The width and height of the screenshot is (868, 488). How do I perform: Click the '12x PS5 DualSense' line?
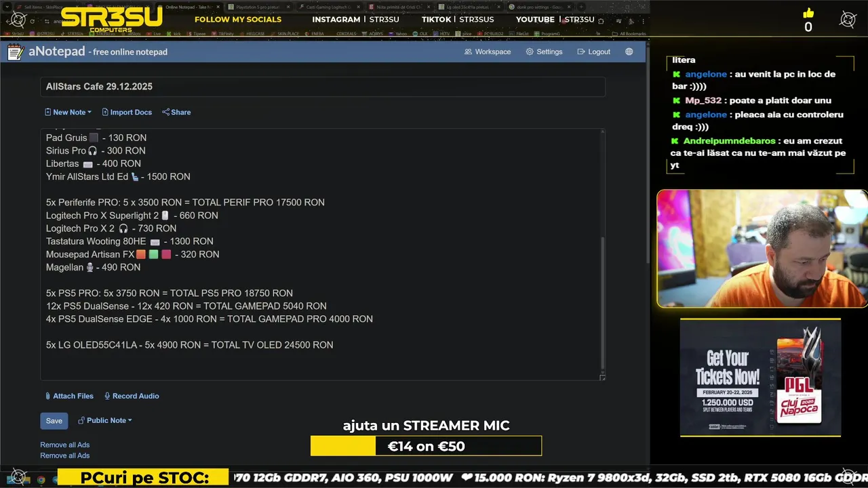click(x=186, y=306)
